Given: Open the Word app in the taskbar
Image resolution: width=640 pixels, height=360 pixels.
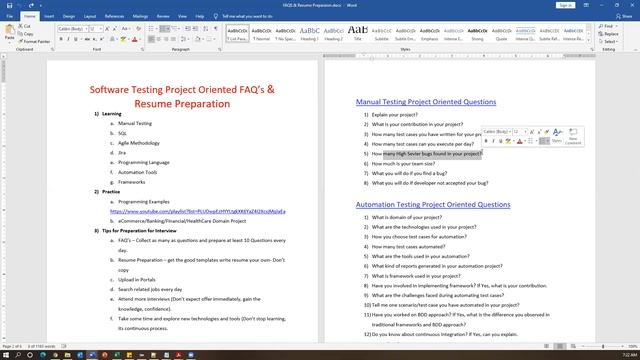Looking at the screenshot, I should click(92, 355).
